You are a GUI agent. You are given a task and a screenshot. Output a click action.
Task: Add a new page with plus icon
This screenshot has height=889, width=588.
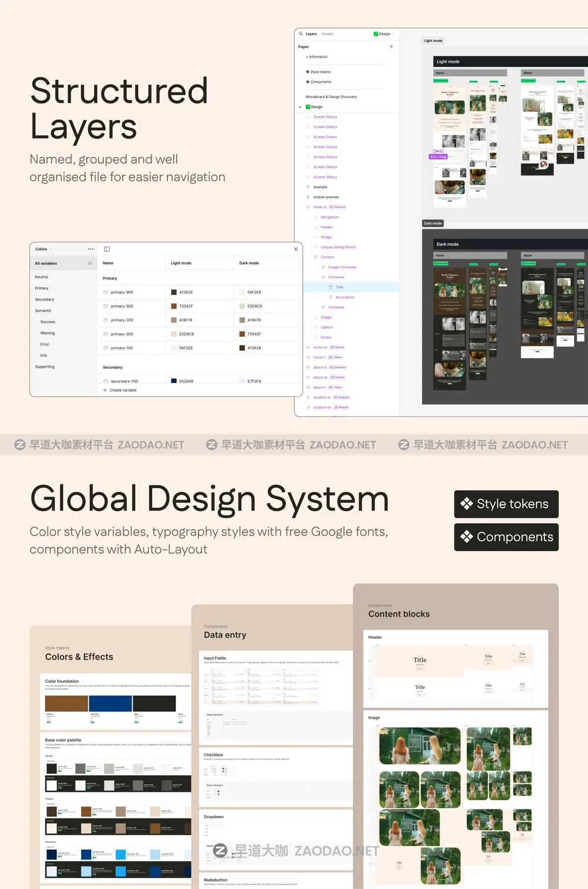(392, 47)
